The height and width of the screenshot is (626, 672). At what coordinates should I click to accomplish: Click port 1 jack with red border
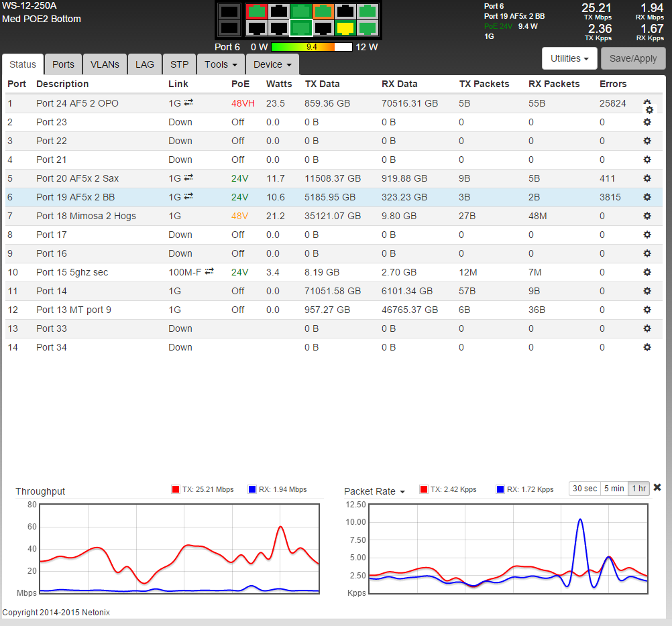pos(256,11)
